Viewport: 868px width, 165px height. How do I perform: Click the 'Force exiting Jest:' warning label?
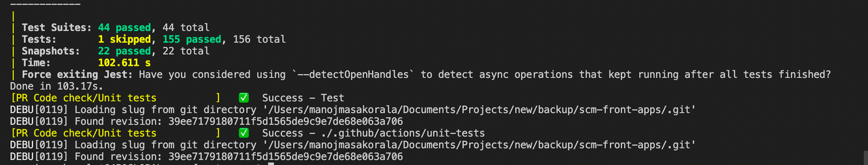(77, 75)
